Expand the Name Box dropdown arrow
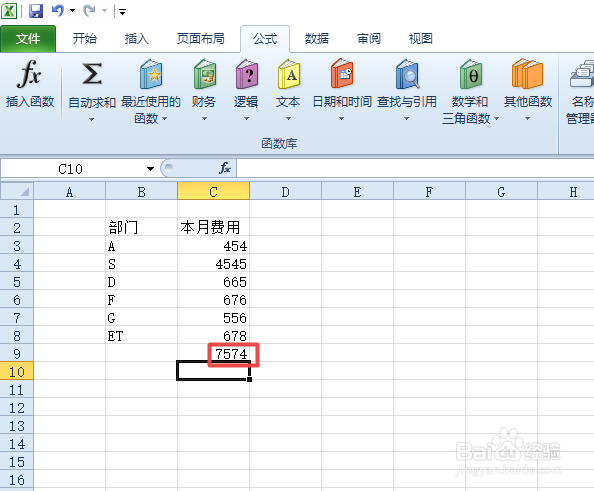The width and height of the screenshot is (594, 491). [150, 169]
